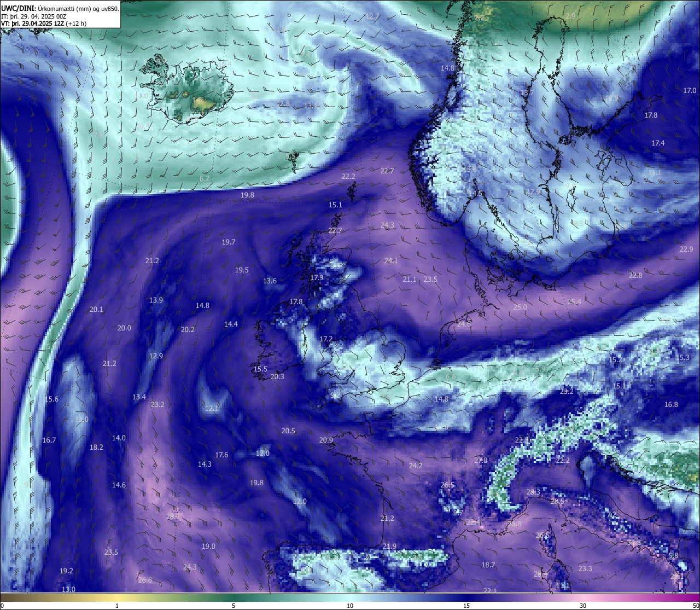
Task: Select the 21.1 value label
Action: [410, 279]
